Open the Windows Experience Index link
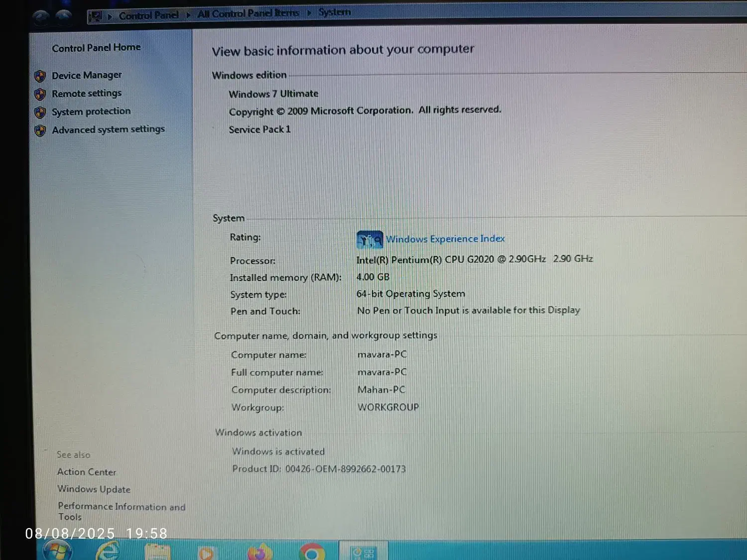The width and height of the screenshot is (747, 560). [445, 239]
